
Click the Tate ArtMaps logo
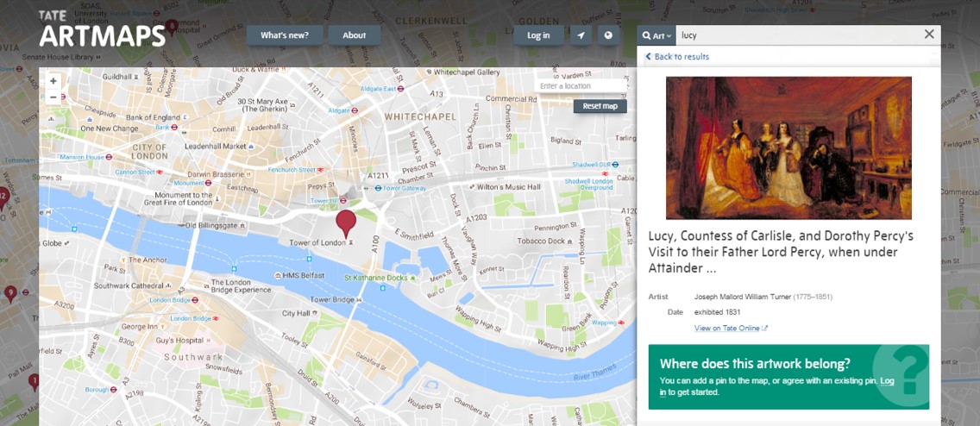pyautogui.click(x=102, y=29)
